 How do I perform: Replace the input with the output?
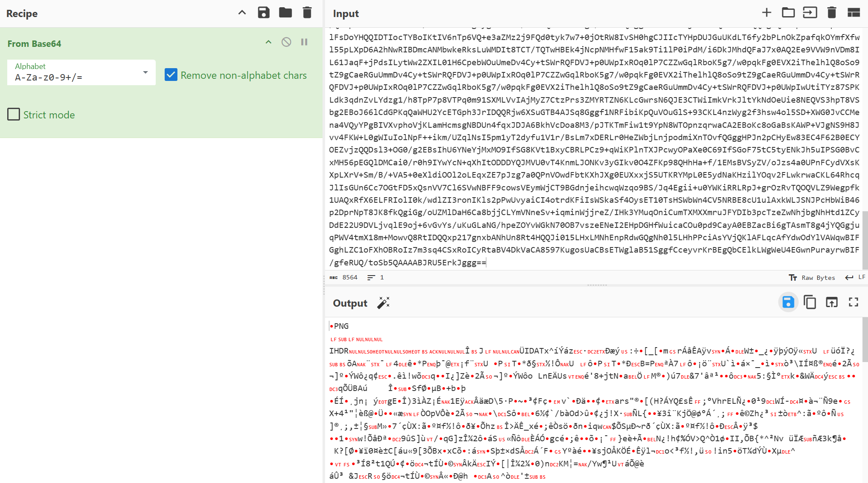point(831,302)
